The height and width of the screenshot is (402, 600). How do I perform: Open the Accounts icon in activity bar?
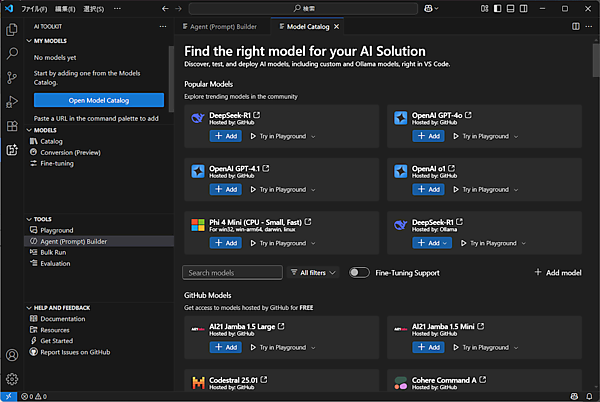12,355
